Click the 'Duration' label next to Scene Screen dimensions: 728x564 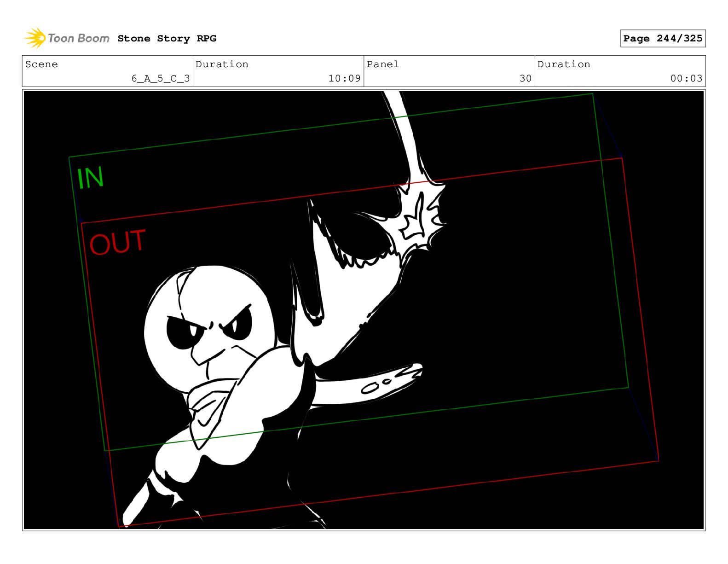tap(222, 64)
